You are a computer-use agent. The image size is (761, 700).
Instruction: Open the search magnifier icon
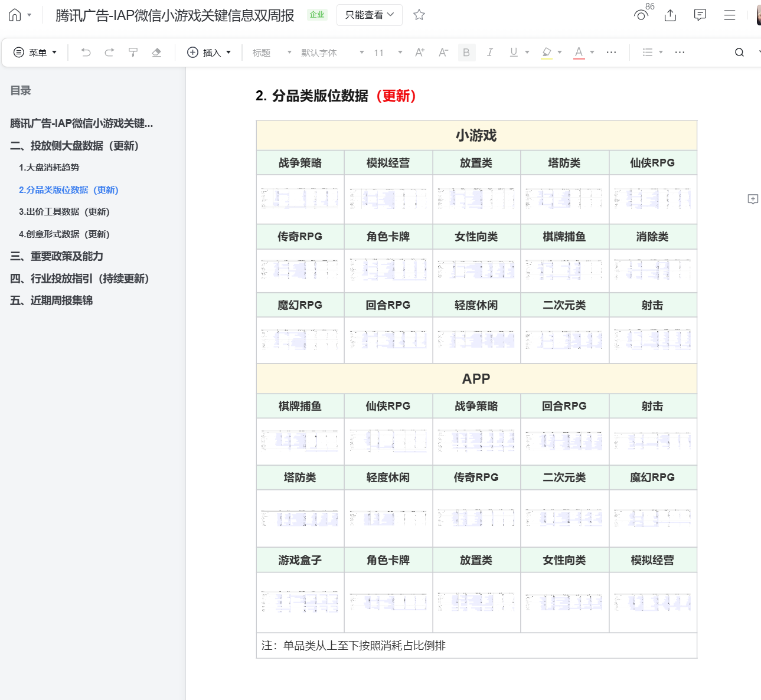click(x=739, y=53)
